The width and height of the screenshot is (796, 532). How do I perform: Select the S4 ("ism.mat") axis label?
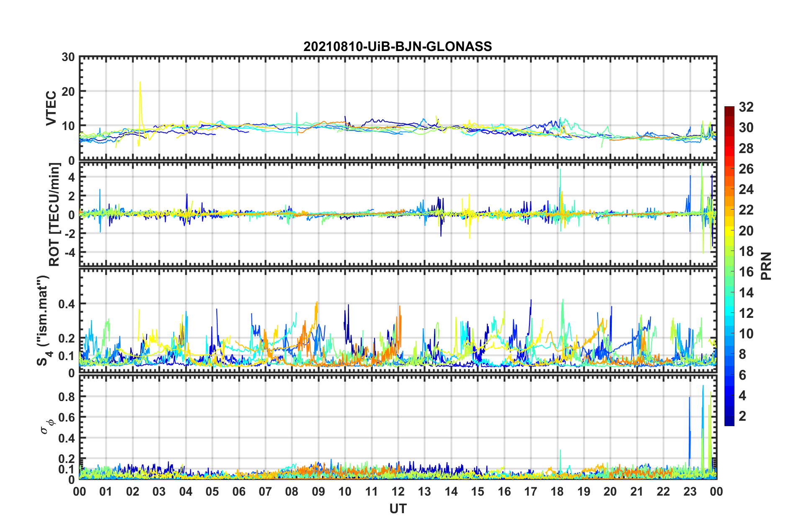click(43, 320)
